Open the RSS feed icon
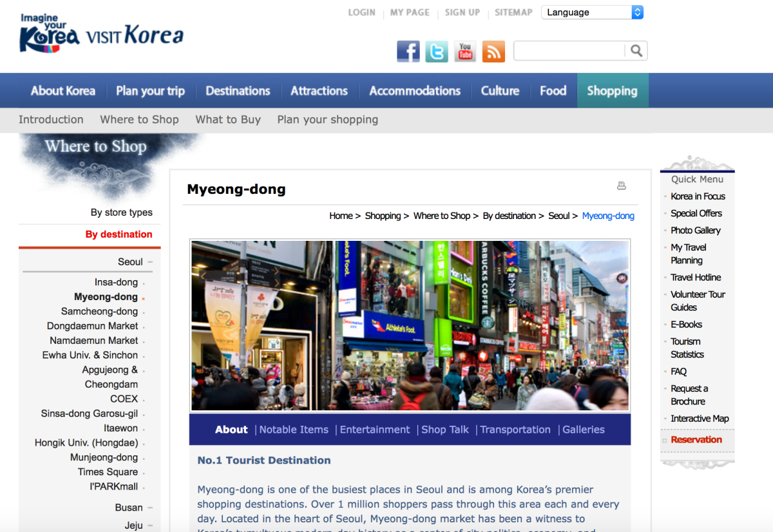Image resolution: width=773 pixels, height=532 pixels. pos(493,52)
